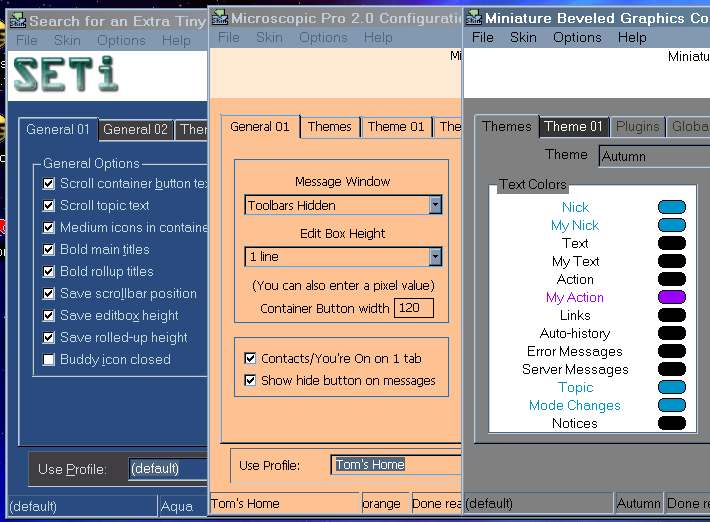
Task: Click the Skin app icon in Miniature Beveled title
Action: click(474, 18)
